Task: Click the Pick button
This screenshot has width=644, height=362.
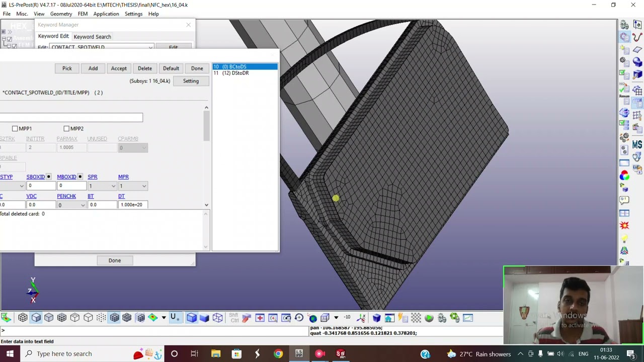Action: point(67,68)
